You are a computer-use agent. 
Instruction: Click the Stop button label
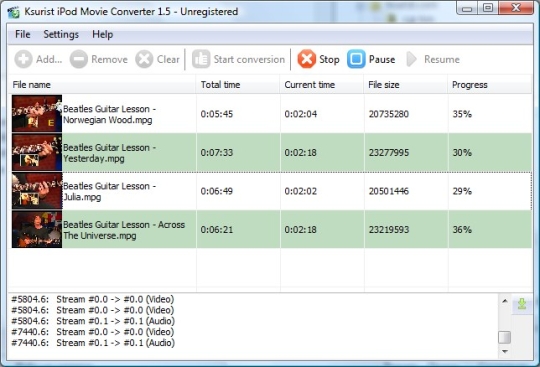(329, 59)
